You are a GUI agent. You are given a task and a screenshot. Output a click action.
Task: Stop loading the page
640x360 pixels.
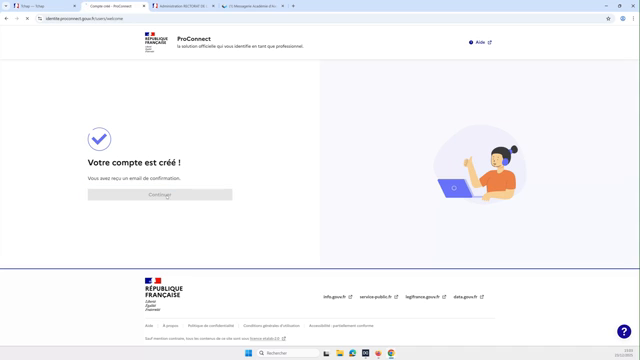(27, 18)
